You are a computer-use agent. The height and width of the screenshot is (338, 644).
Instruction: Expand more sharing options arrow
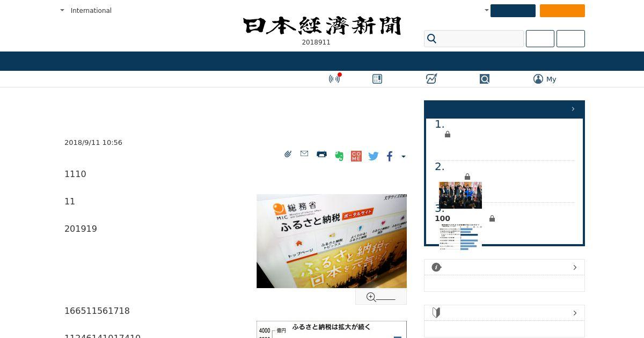tap(404, 157)
